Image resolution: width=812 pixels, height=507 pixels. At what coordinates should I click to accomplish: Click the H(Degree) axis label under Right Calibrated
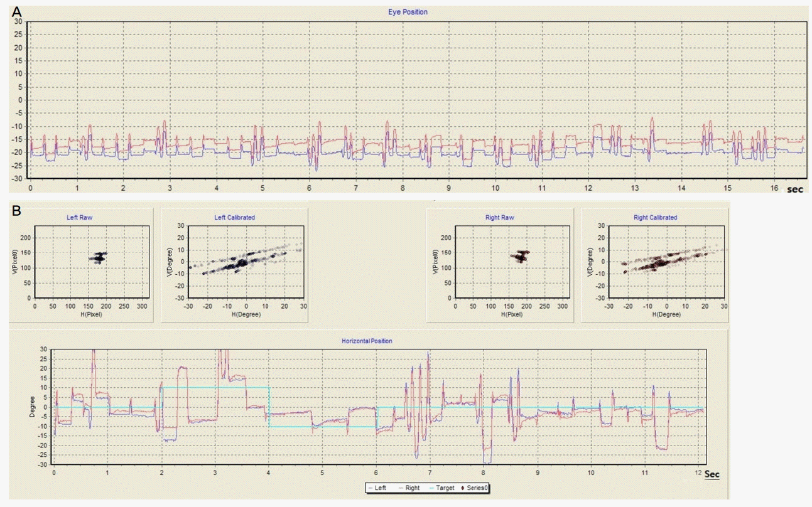[666, 314]
